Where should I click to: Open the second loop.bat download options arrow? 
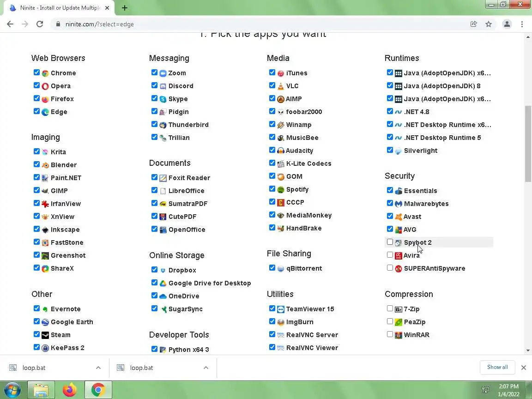pos(206,368)
